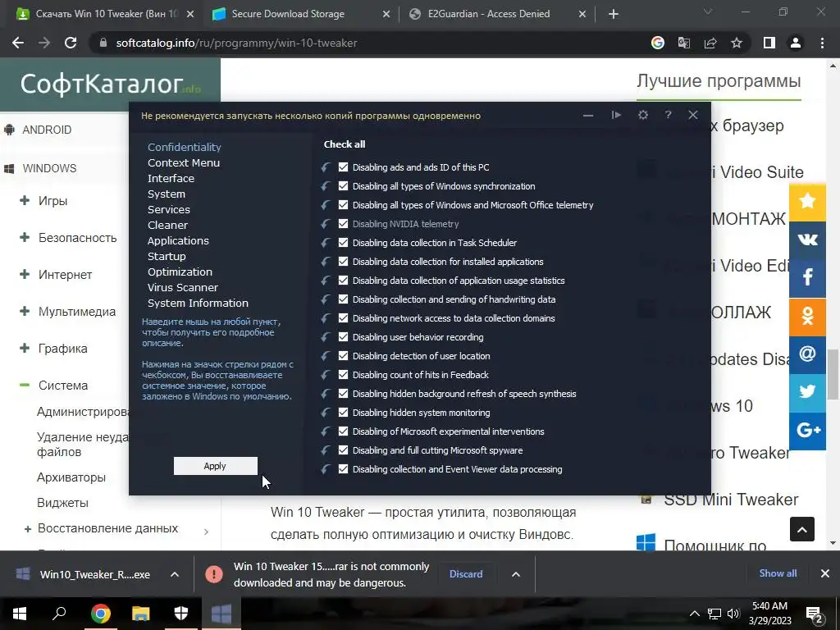The width and height of the screenshot is (840, 630).
Task: Reload the page
Action: coord(71,43)
